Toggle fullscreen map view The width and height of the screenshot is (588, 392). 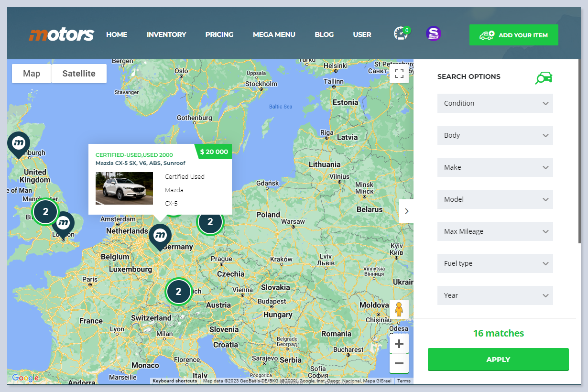399,74
